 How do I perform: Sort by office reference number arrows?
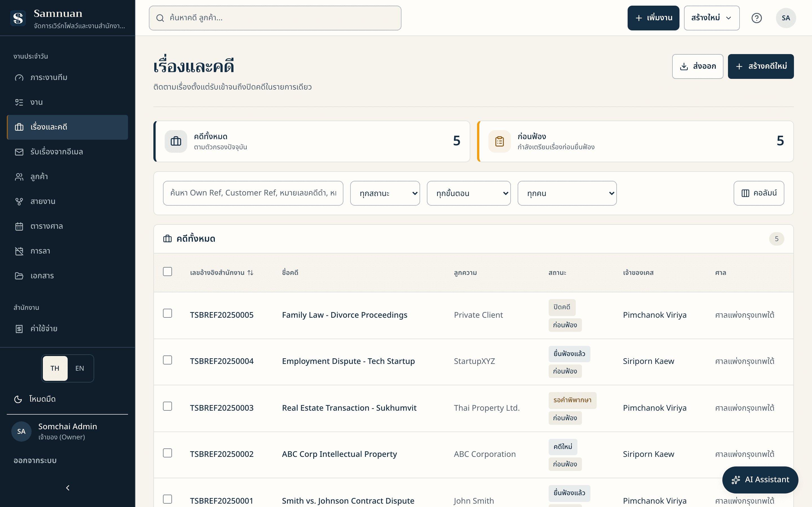pos(250,273)
